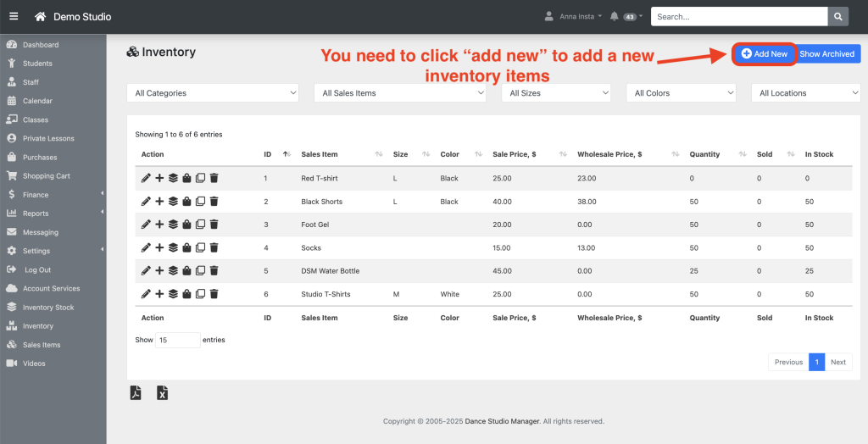Click the stack icon for DSM Water Bottle
The width and height of the screenshot is (868, 444).
[x=173, y=270]
